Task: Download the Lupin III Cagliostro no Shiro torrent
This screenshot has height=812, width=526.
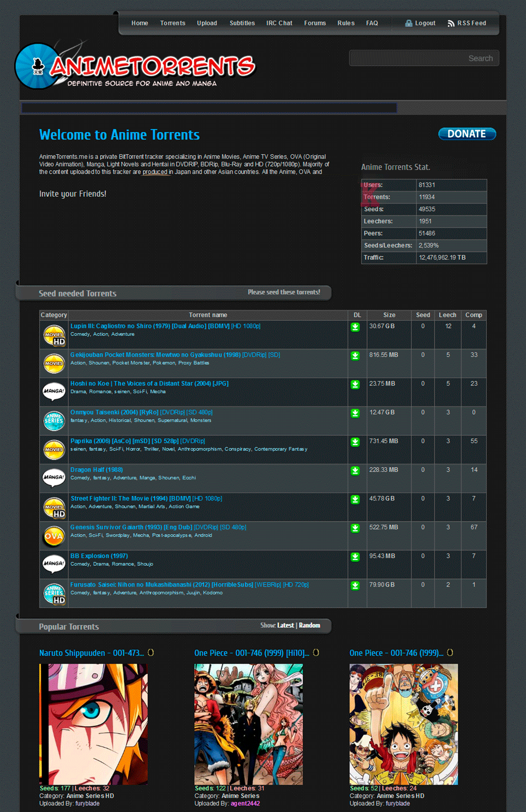Action: coord(355,327)
